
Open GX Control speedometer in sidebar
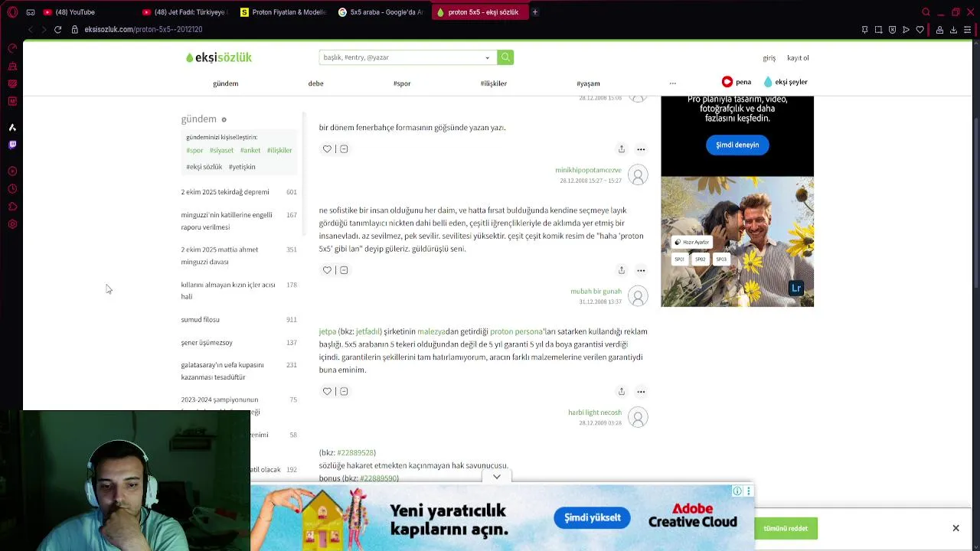click(x=12, y=48)
